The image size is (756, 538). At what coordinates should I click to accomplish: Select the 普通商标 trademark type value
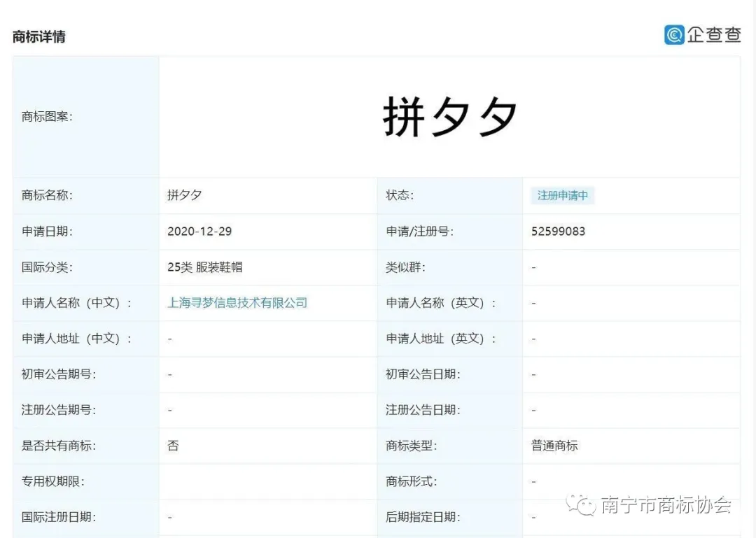554,446
